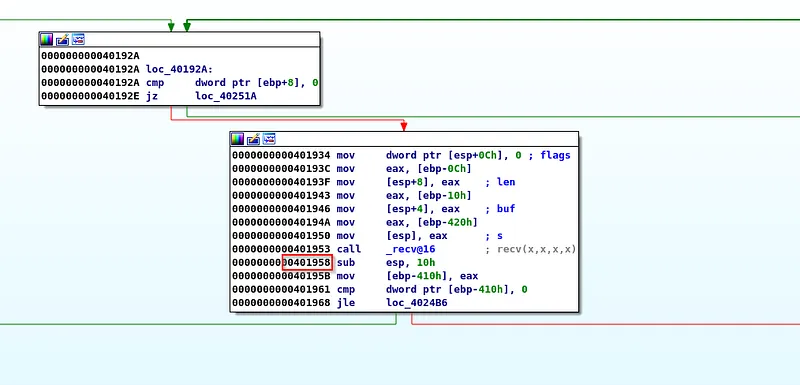Click the color icon on recv node
The image size is (800, 385).
click(237, 139)
